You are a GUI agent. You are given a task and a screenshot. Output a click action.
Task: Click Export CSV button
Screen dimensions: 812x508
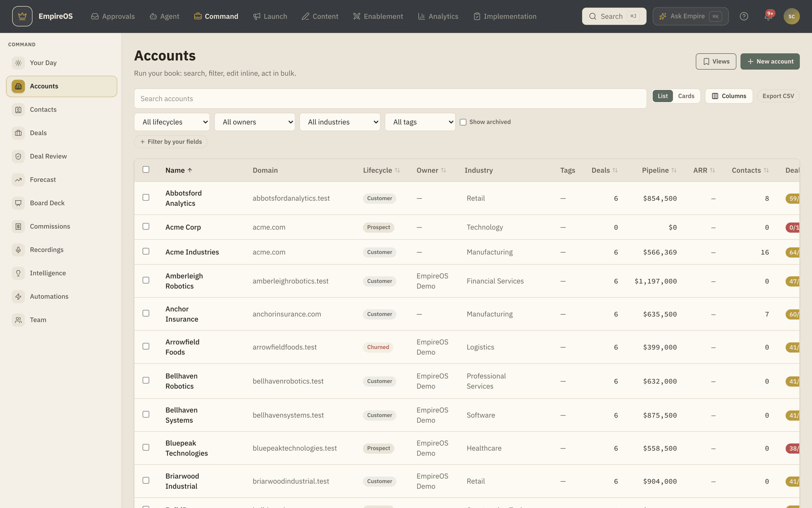[x=778, y=96]
